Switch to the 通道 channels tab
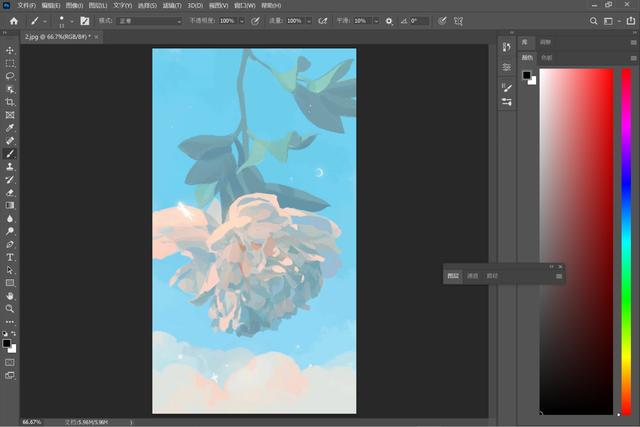This screenshot has height=427, width=640. (x=472, y=276)
